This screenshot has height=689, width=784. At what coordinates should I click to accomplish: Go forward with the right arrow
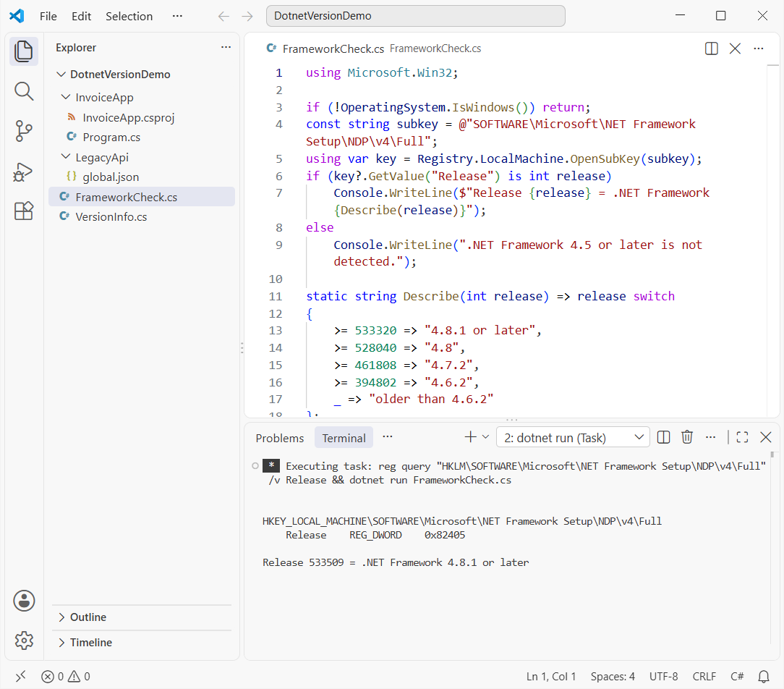click(247, 17)
